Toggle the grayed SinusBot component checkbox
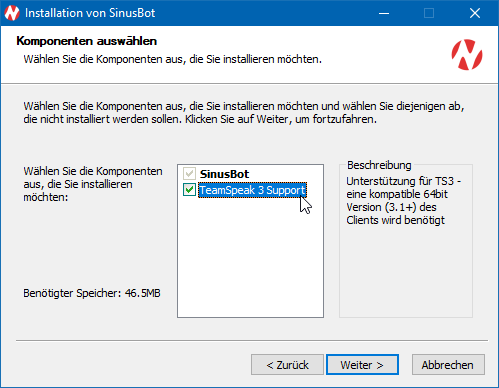The image size is (499, 388). click(189, 174)
